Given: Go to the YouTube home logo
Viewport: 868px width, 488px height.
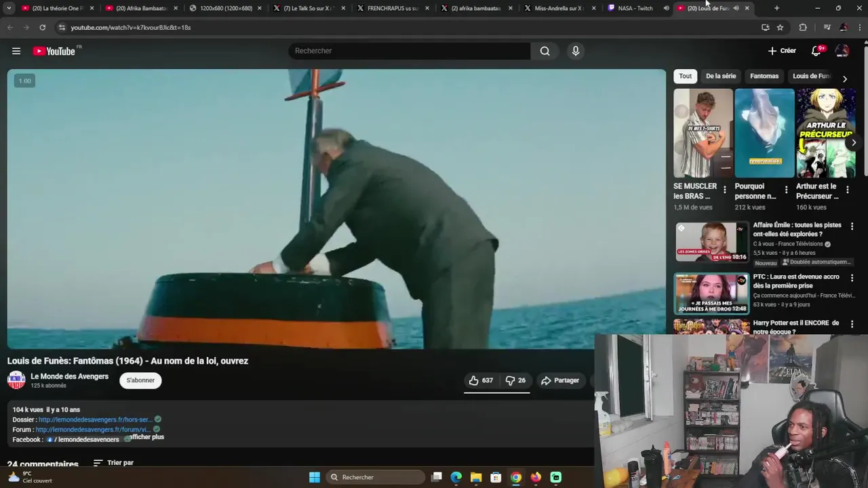Looking at the screenshot, I should tap(54, 51).
